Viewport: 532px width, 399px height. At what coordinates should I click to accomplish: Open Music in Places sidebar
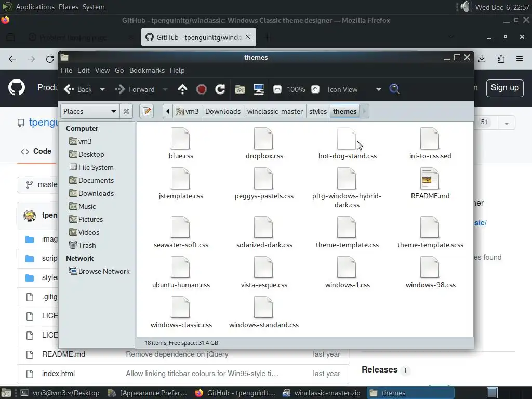tap(83, 206)
